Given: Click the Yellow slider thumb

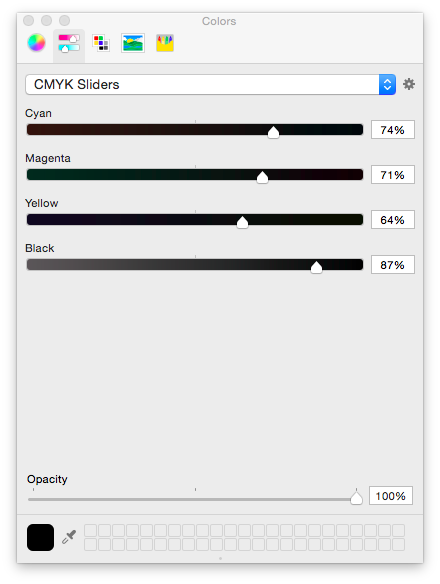Looking at the screenshot, I should tap(243, 222).
